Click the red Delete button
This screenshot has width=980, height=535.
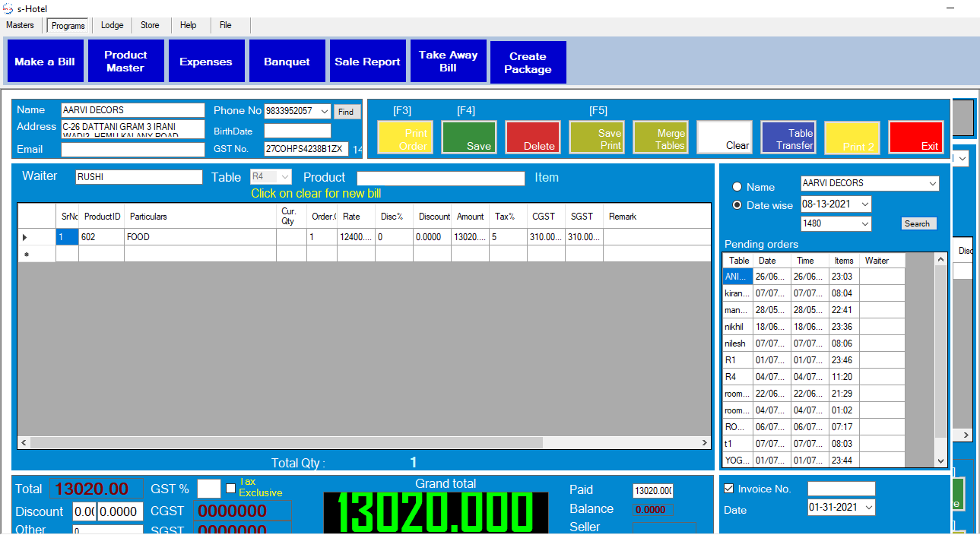click(x=533, y=138)
